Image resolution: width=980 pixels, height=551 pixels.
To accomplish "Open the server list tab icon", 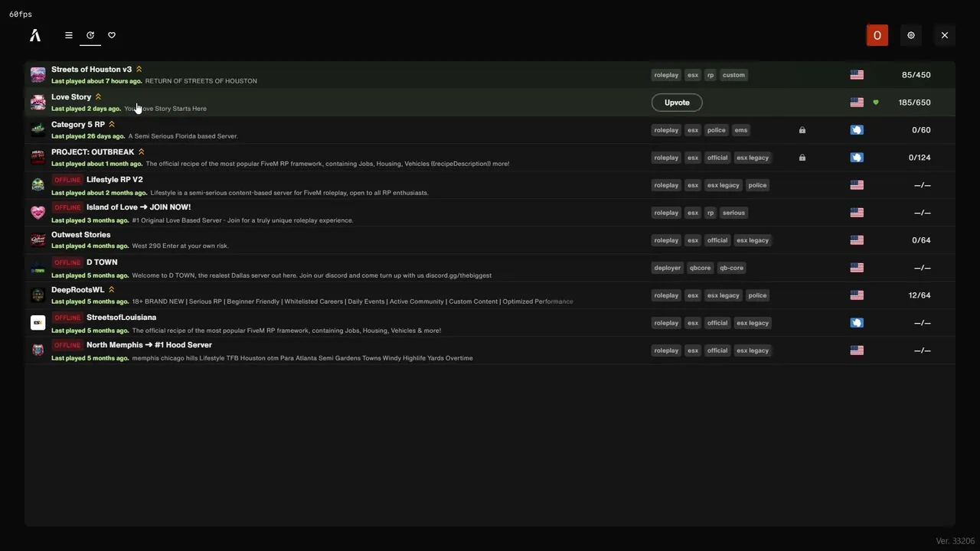I will click(x=69, y=35).
